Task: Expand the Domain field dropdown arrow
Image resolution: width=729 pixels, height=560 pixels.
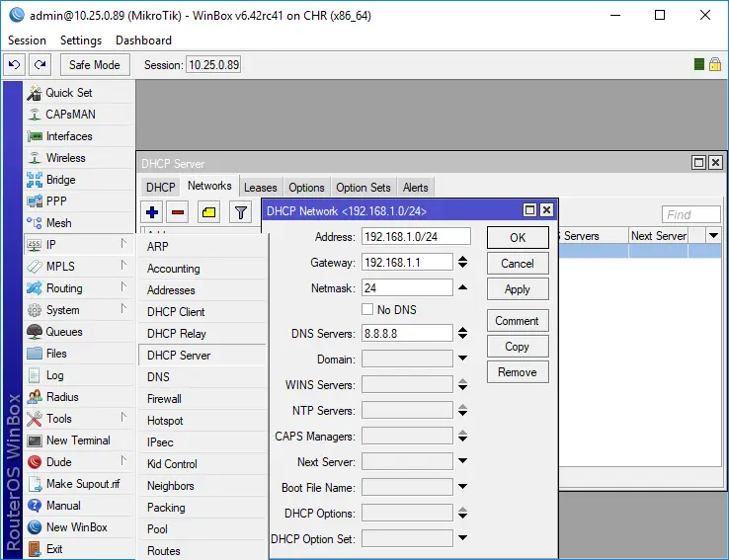Action: [x=462, y=359]
